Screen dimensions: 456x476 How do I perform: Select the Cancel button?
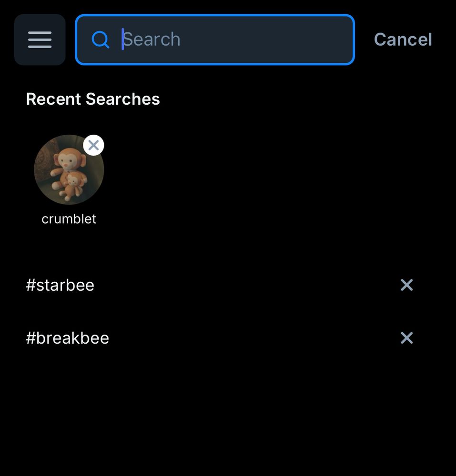point(403,40)
